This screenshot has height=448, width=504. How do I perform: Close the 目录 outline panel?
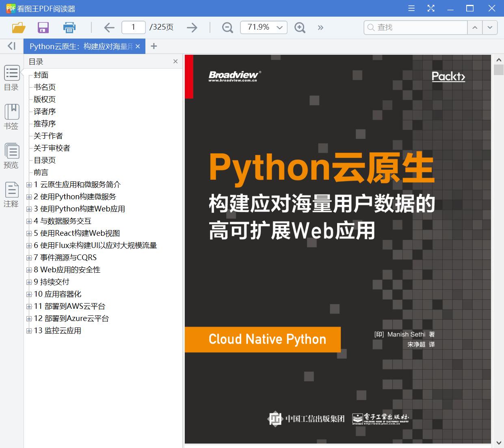point(175,61)
